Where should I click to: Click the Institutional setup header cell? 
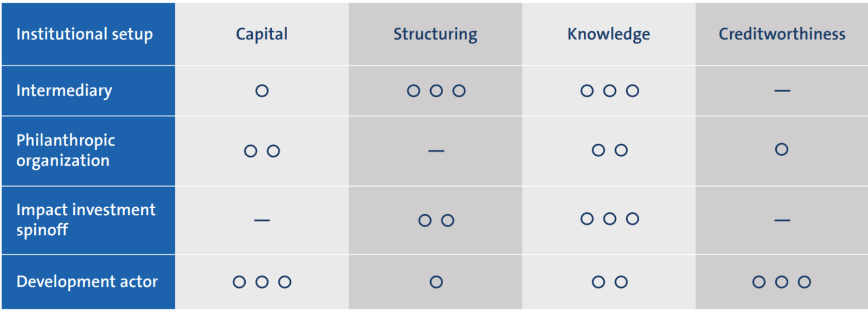(85, 34)
